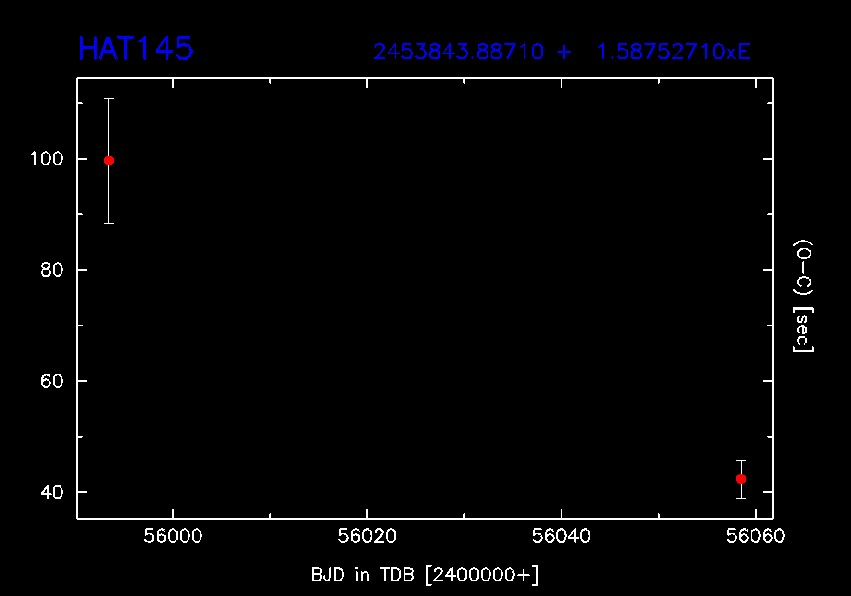The height and width of the screenshot is (596, 851).
Task: Click the plus sign in the ephemeris formula
Action: tap(565, 52)
